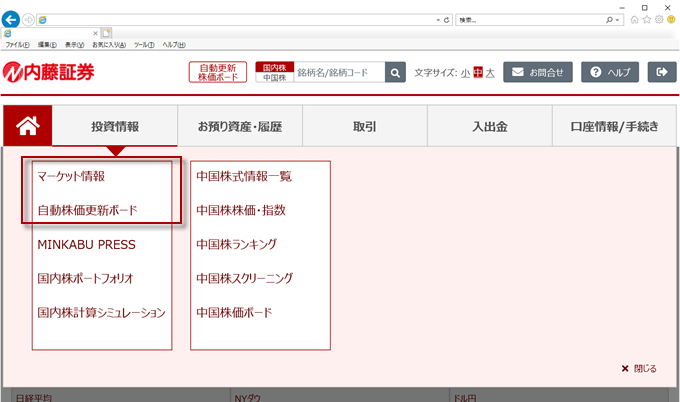This screenshot has height=402, width=680.
Task: Expand the 投資情報 navigation menu
Action: coord(115,127)
